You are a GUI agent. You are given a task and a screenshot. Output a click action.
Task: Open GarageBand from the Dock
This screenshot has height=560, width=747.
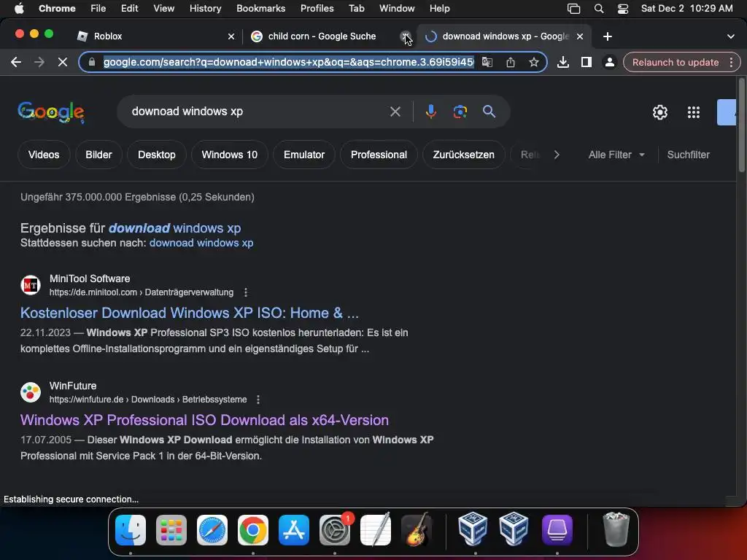tap(417, 530)
